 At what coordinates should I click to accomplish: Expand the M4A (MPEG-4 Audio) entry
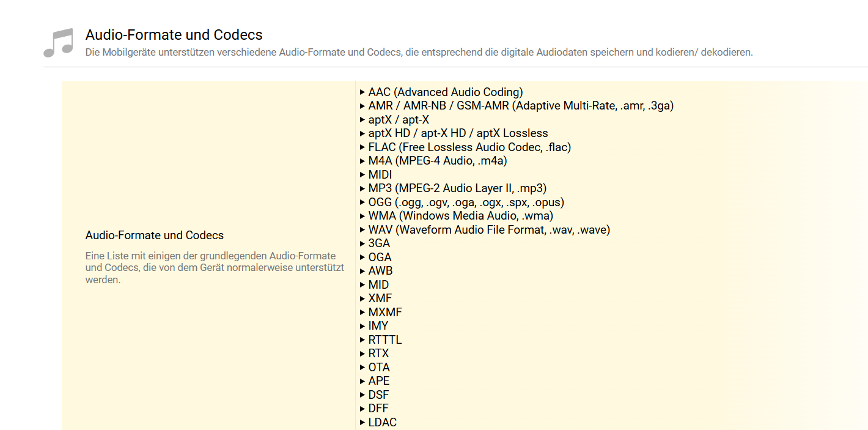pos(434,161)
